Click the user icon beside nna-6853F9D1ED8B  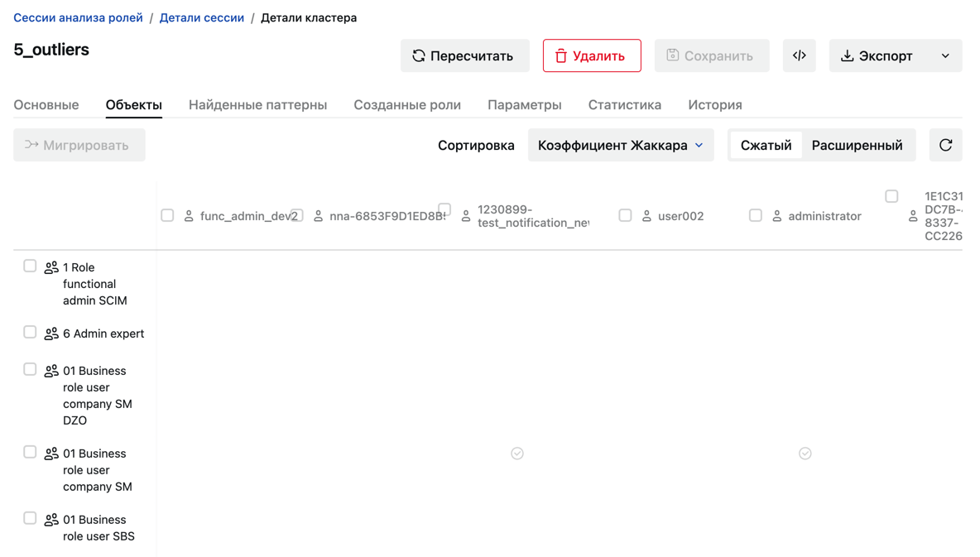click(x=318, y=216)
